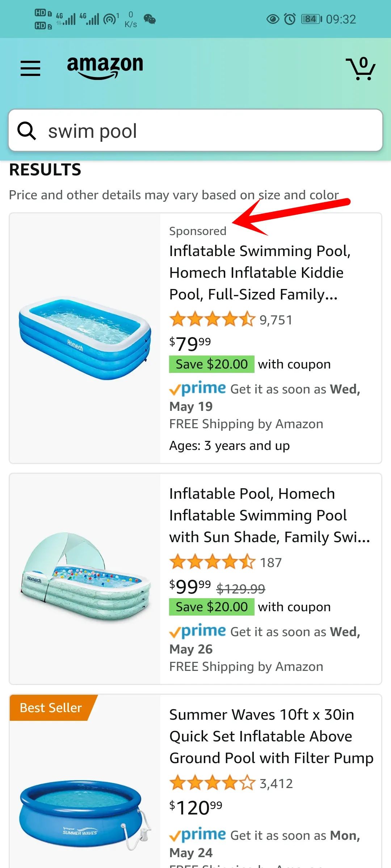
Task: Clip the Save $20.00 coupon on $99.99 pool
Action: coord(212,607)
